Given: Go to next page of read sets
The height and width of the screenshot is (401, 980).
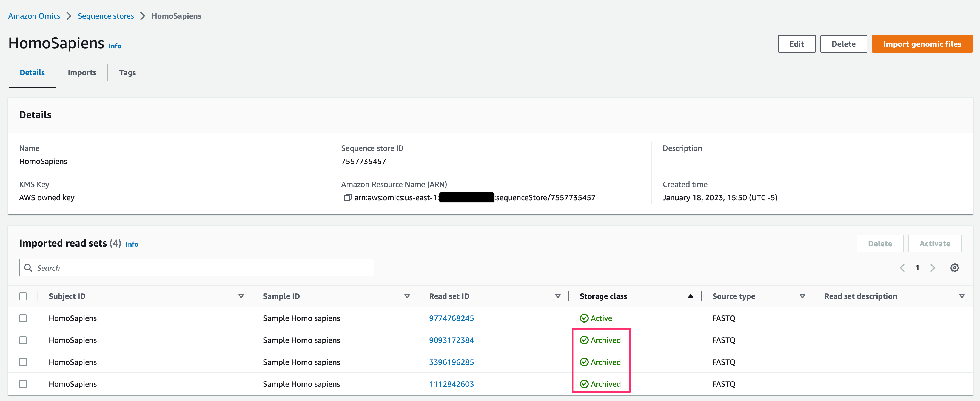Looking at the screenshot, I should 932,268.
